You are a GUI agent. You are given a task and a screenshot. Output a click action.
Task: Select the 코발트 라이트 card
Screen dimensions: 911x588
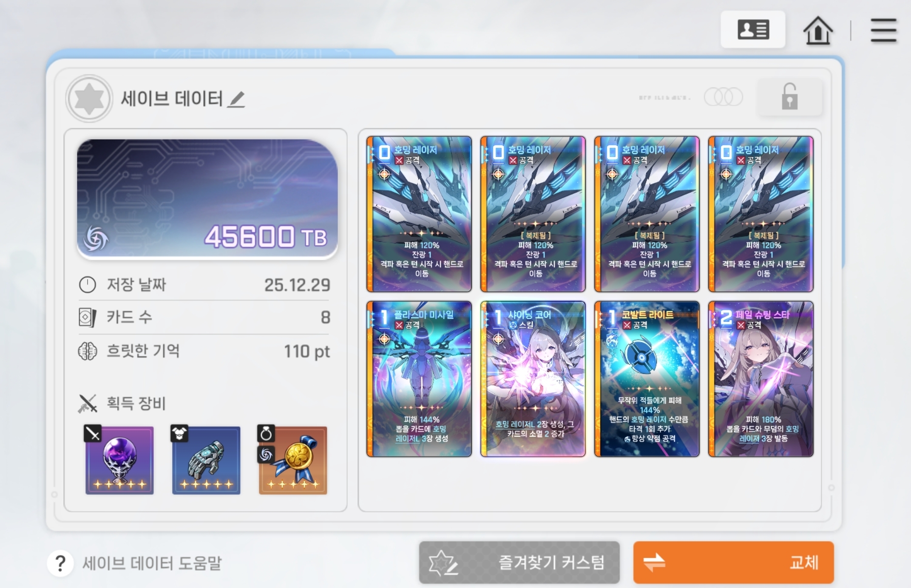click(647, 379)
